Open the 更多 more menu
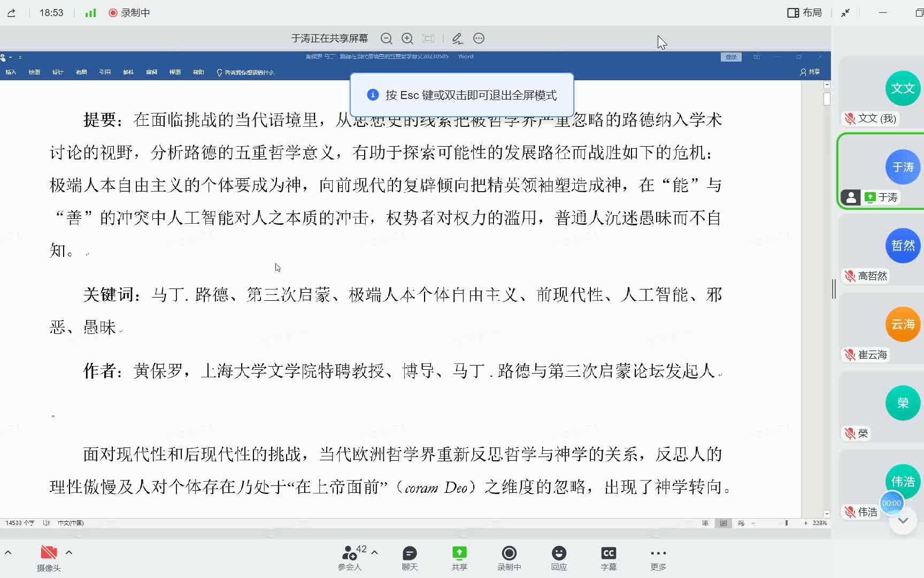The width and height of the screenshot is (924, 578). point(658,558)
